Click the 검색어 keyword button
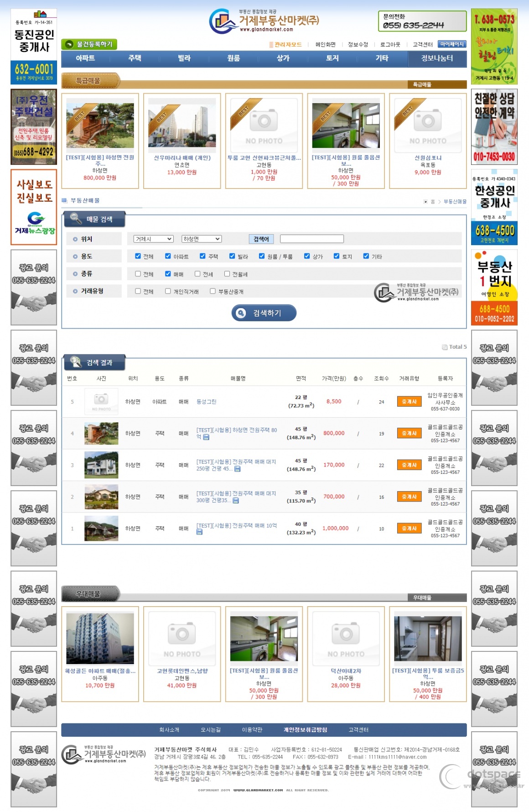529x812 pixels. 261,239
